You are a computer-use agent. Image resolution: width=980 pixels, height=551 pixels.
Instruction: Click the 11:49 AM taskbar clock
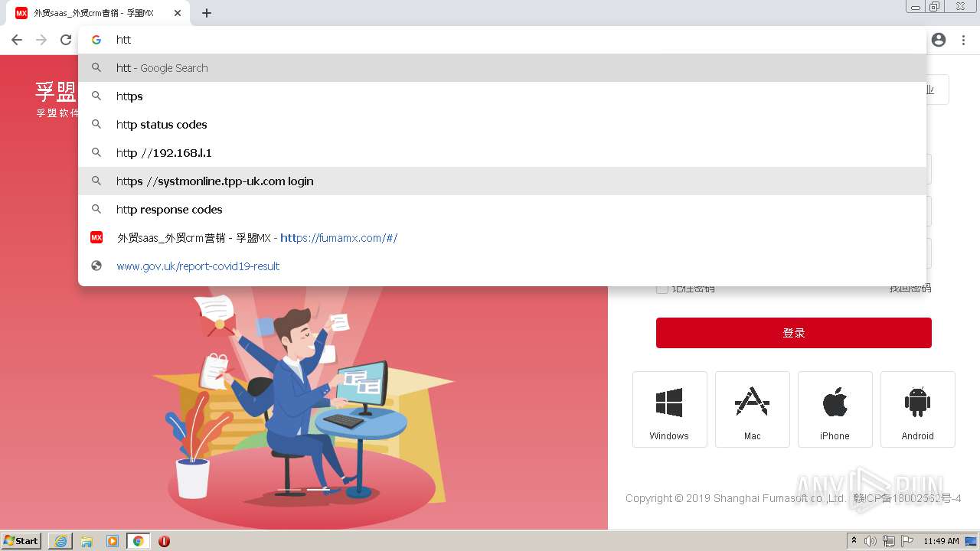pos(941,541)
